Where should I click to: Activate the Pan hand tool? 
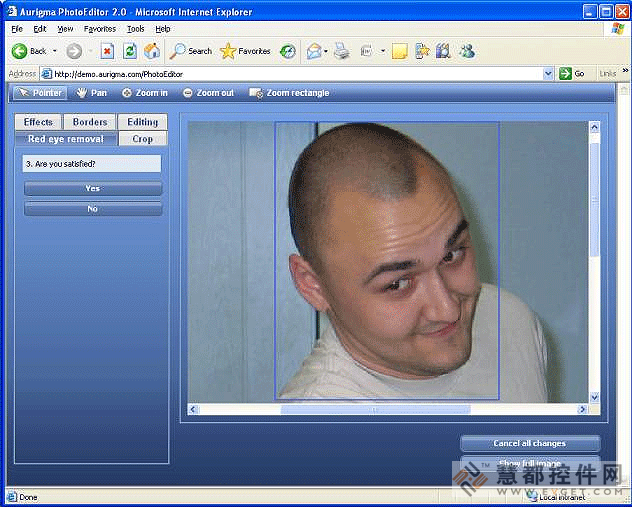[x=92, y=93]
